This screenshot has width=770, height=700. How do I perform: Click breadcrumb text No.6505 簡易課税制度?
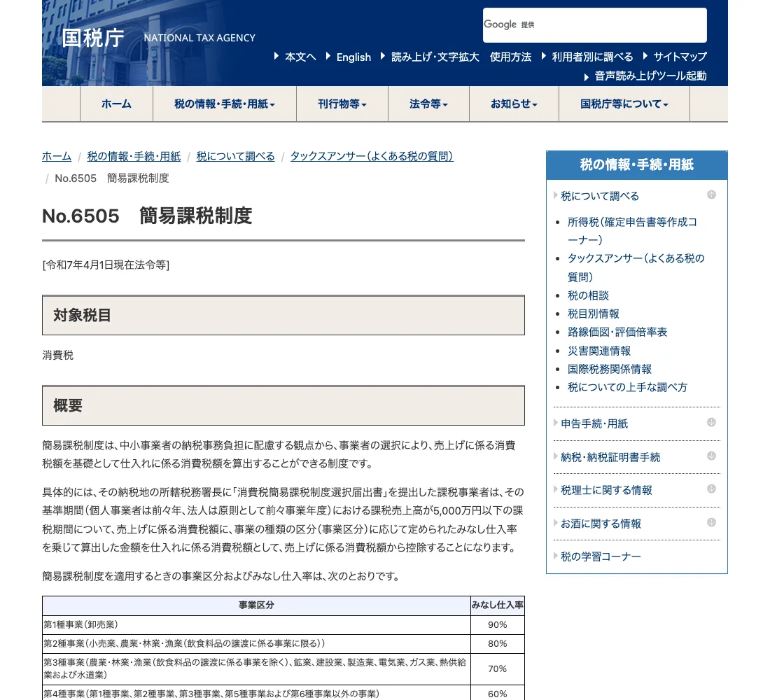point(112,178)
